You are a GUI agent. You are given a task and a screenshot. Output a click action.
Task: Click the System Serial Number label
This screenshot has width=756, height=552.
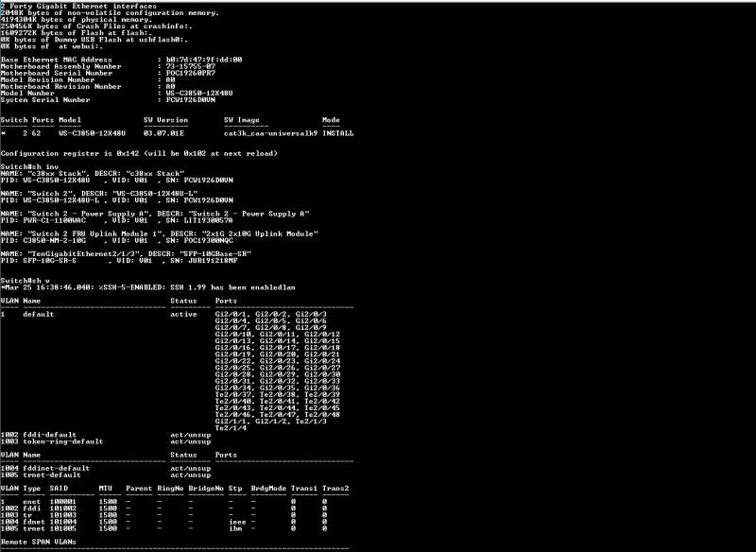pos(45,100)
